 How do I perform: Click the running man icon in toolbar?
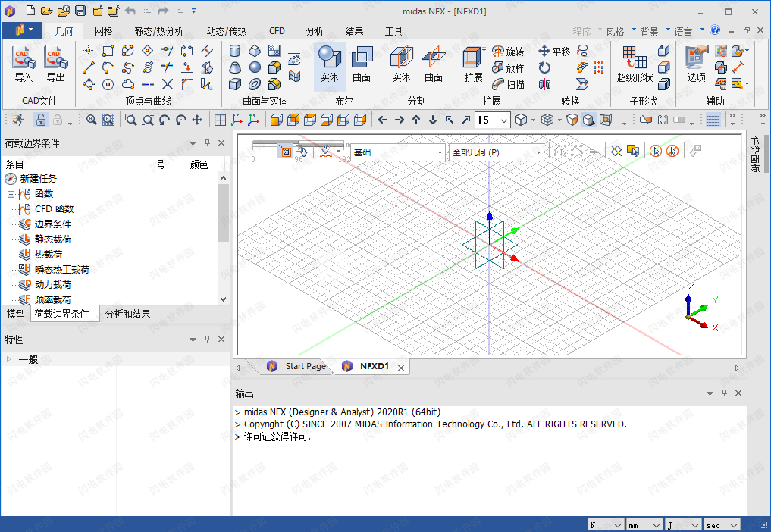coord(17,120)
